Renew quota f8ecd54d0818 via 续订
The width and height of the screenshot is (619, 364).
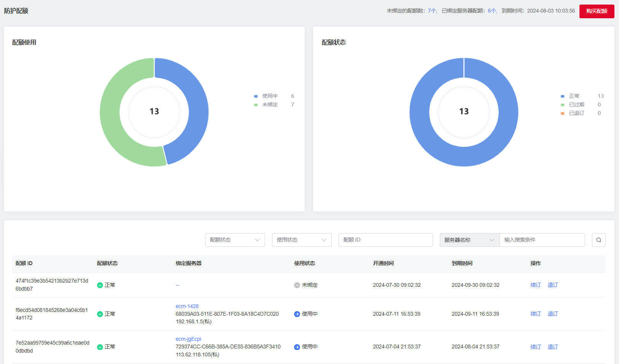536,314
